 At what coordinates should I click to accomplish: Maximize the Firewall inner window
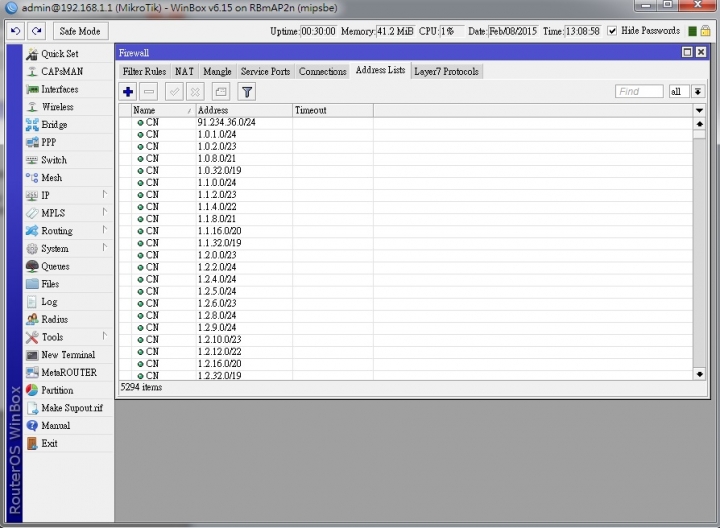[x=687, y=52]
